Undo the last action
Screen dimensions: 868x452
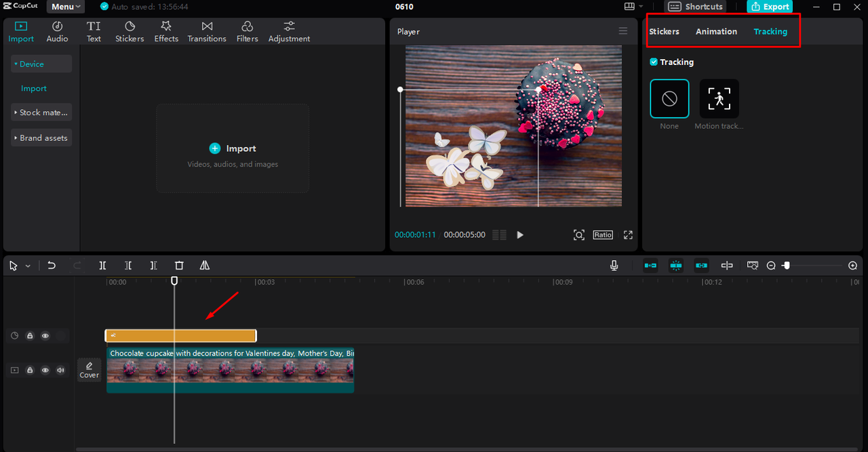[x=52, y=266]
